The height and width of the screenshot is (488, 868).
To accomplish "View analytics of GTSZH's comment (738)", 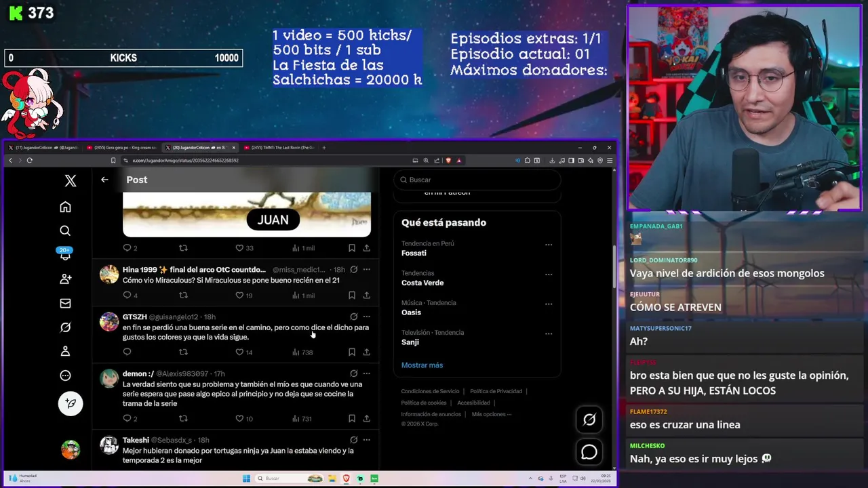I will pyautogui.click(x=302, y=352).
